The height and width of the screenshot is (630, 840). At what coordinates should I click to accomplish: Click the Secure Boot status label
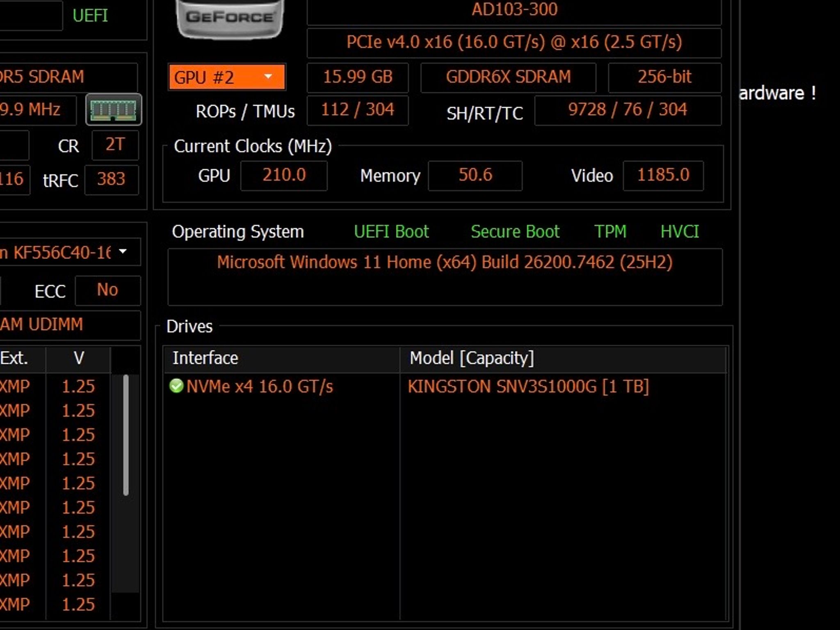(x=515, y=232)
